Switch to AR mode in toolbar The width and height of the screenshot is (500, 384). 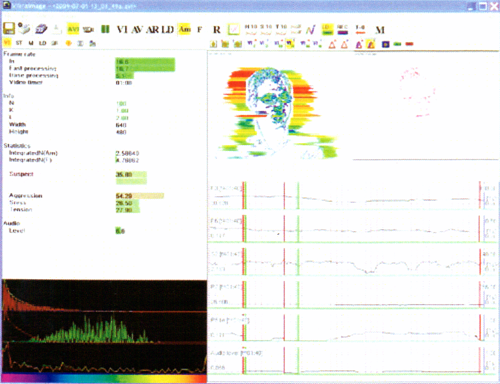click(x=152, y=30)
